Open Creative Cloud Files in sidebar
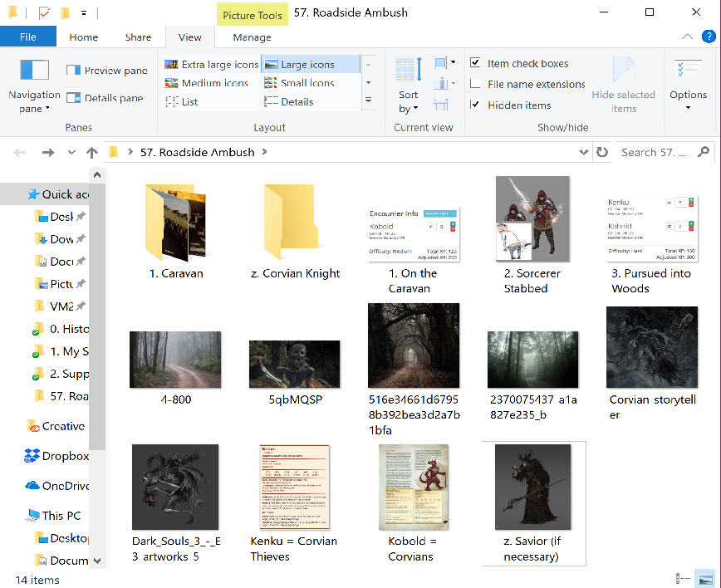The height and width of the screenshot is (588, 721). coord(57,426)
